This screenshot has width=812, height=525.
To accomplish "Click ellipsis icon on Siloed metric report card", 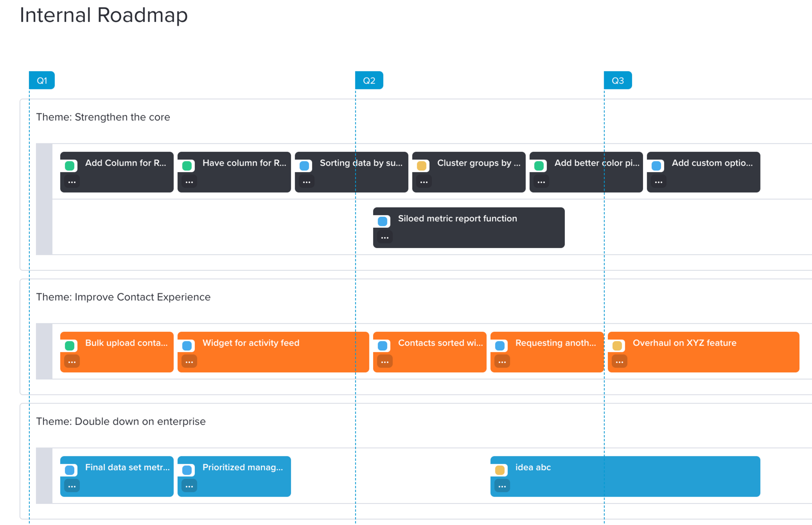I will click(385, 238).
